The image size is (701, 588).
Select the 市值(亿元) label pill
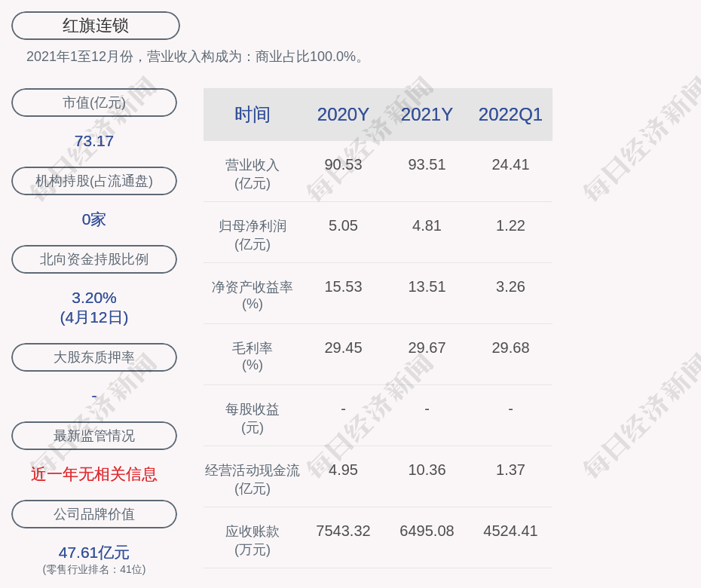tap(94, 103)
